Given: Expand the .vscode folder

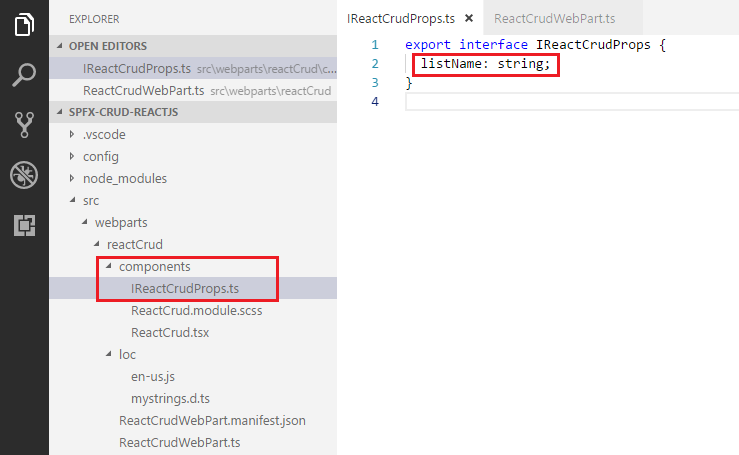Looking at the screenshot, I should (103, 134).
